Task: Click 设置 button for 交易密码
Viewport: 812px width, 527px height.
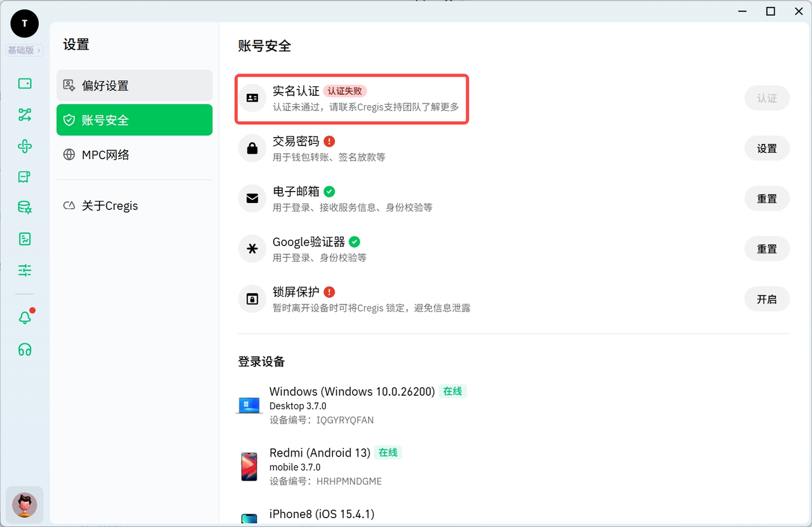Action: coord(766,148)
